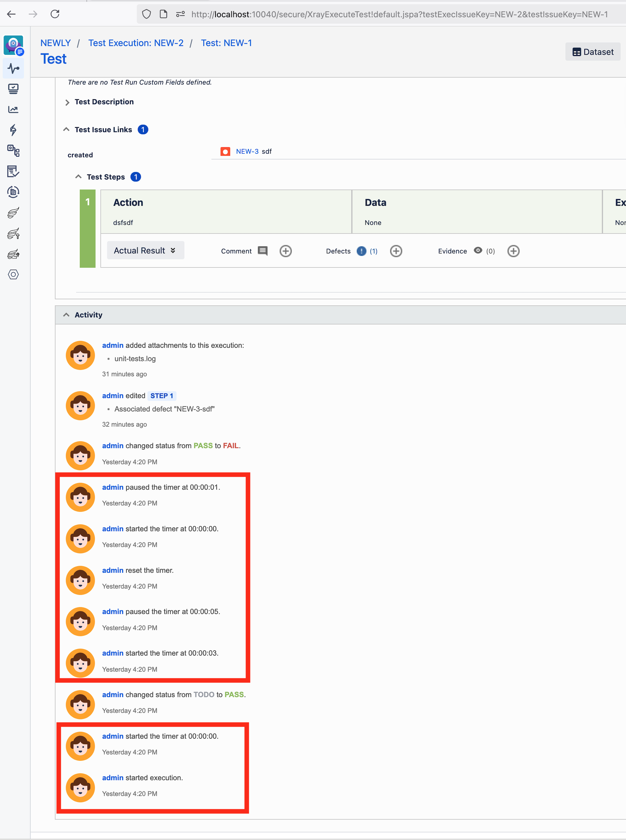Open the wing with gear sidebar icon

13,254
